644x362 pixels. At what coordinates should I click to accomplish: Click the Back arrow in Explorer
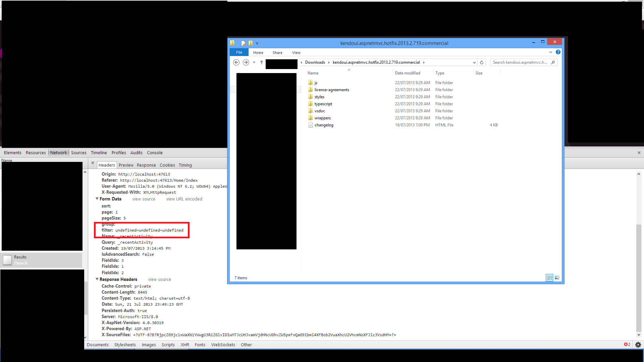click(x=236, y=62)
